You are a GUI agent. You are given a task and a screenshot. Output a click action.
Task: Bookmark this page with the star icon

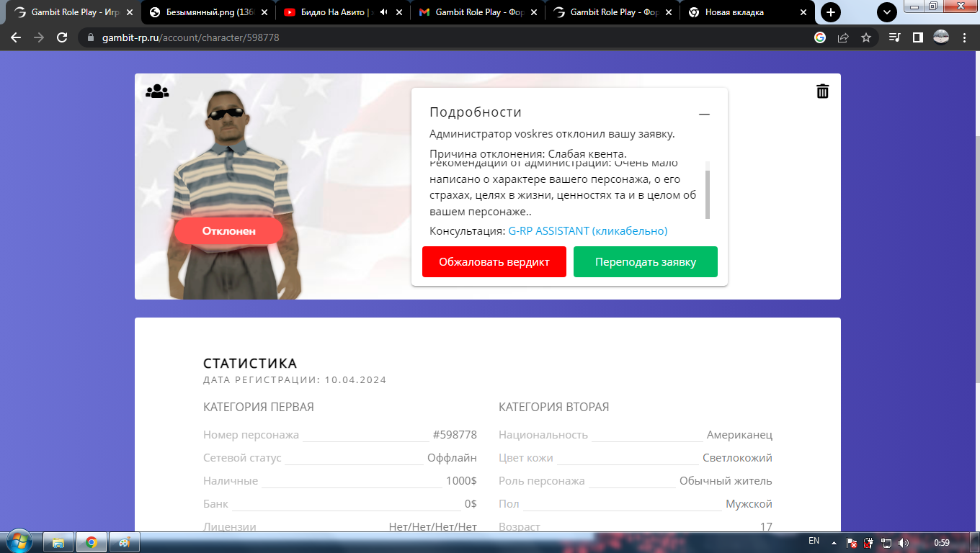pos(866,37)
